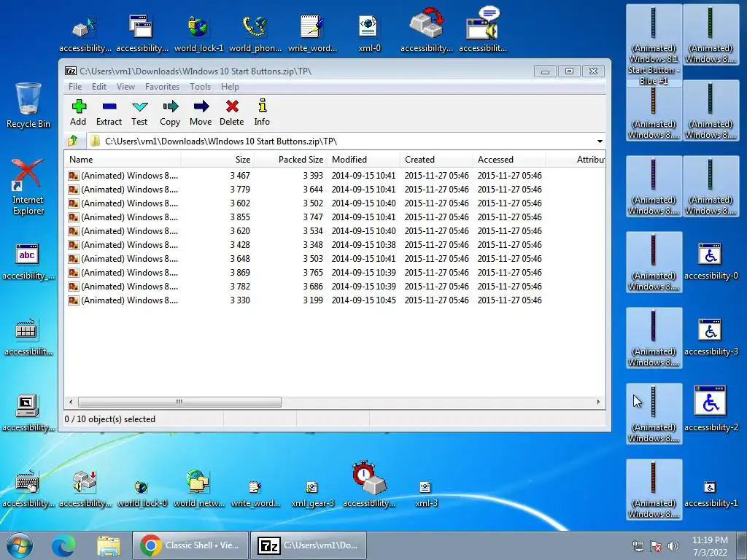Delete using the red X toolbar icon
The height and width of the screenshot is (560, 747).
pyautogui.click(x=232, y=112)
